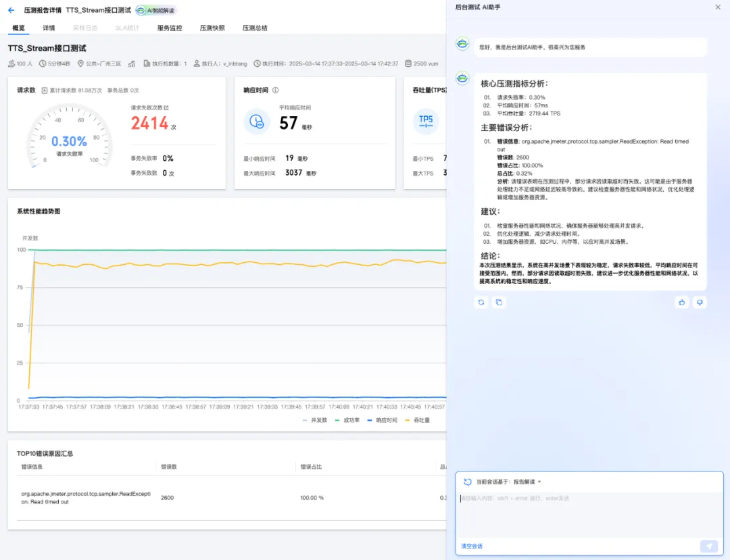Click the 执行时间 clock icon

[257, 63]
